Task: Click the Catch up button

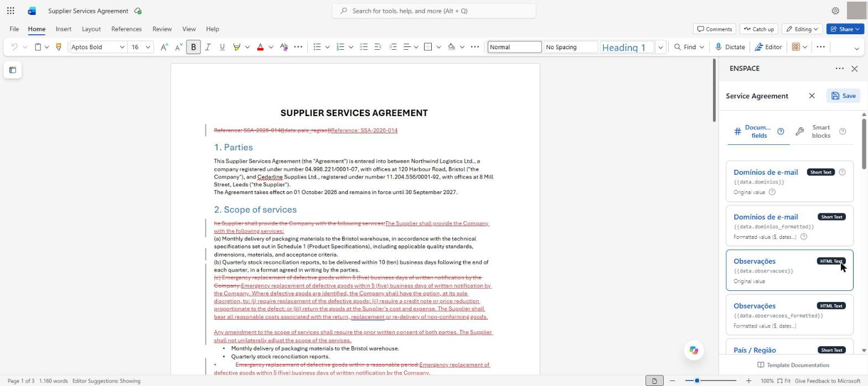Action: [758, 29]
